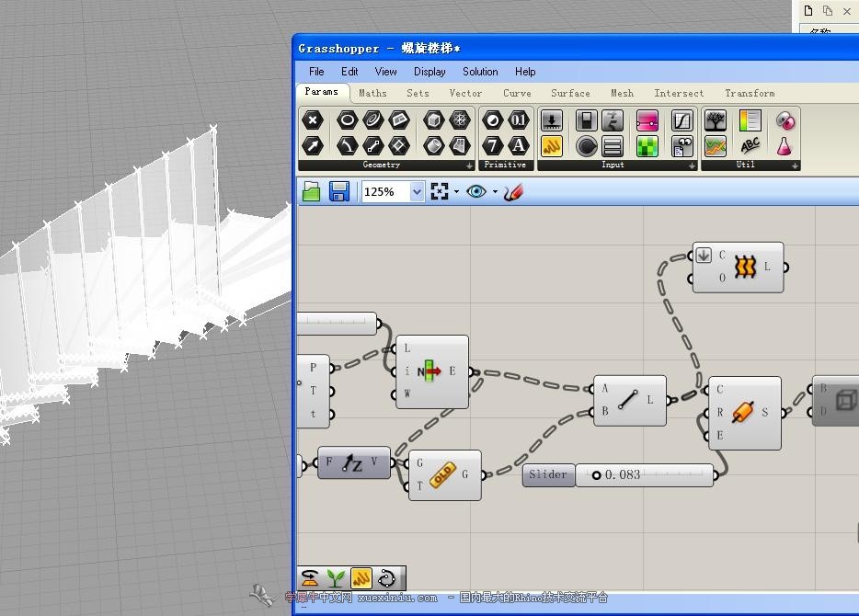This screenshot has width=859, height=616.
Task: Select the Graph Mapper curve icon
Action: [682, 120]
